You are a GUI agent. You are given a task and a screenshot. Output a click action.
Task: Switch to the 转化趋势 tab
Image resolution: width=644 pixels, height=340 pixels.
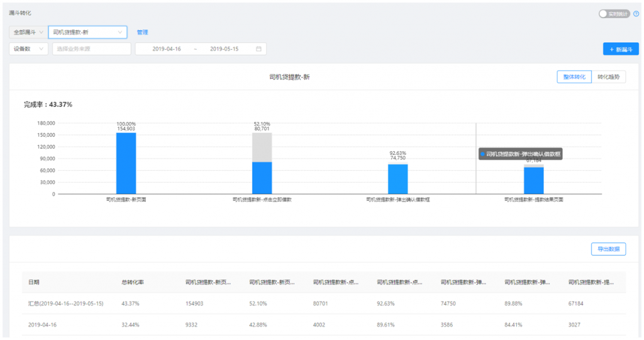(608, 77)
